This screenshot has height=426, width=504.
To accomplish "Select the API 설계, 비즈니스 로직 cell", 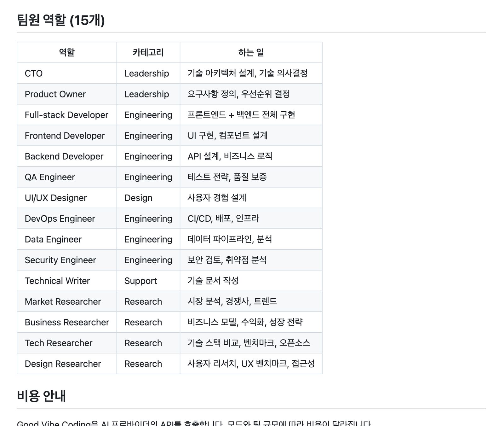I will [x=251, y=156].
